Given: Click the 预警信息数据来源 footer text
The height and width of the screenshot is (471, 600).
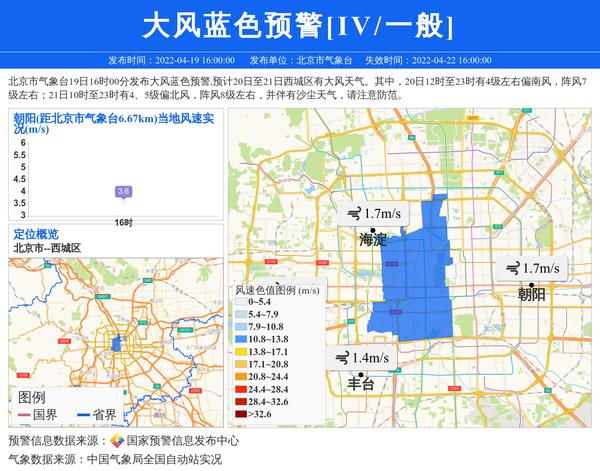Looking at the screenshot, I should click(x=58, y=441).
